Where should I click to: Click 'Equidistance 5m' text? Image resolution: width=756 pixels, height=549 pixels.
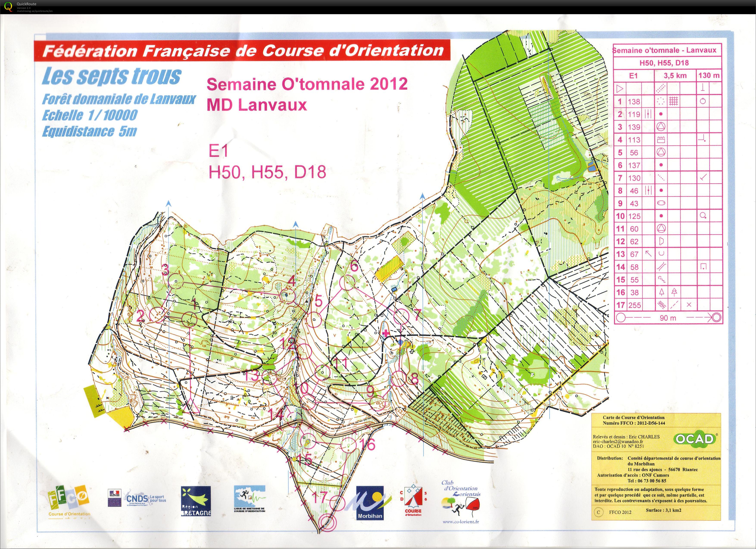[x=89, y=131]
